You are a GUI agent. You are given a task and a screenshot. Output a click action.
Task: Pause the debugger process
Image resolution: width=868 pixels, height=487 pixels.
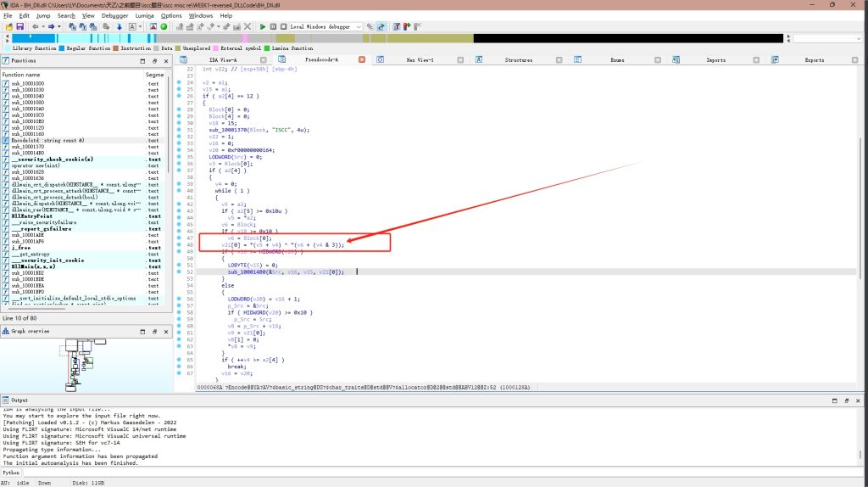[x=273, y=26]
